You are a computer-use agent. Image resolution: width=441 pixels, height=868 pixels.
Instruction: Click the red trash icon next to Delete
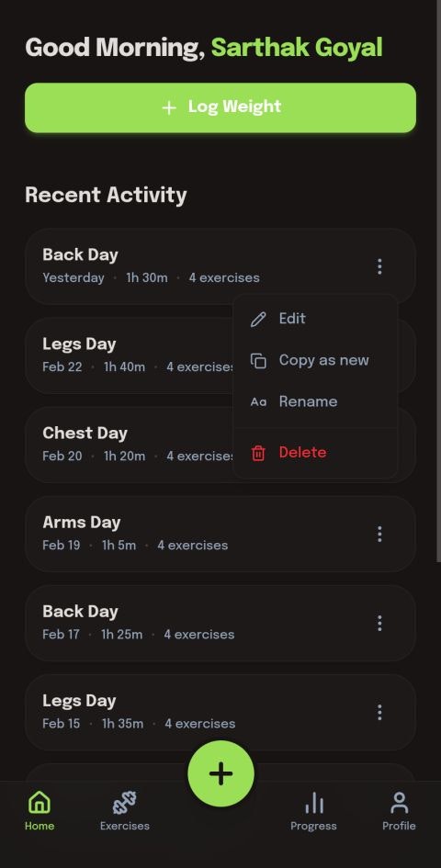pos(259,453)
